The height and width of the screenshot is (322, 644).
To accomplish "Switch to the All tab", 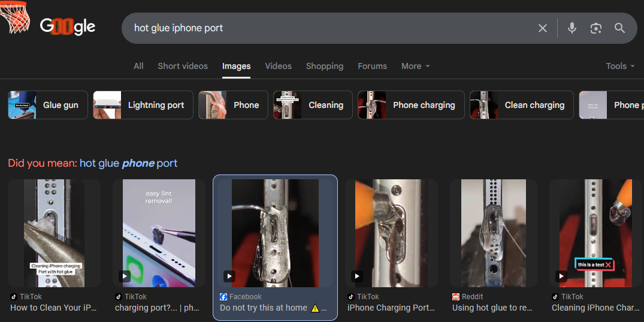I will point(138,66).
